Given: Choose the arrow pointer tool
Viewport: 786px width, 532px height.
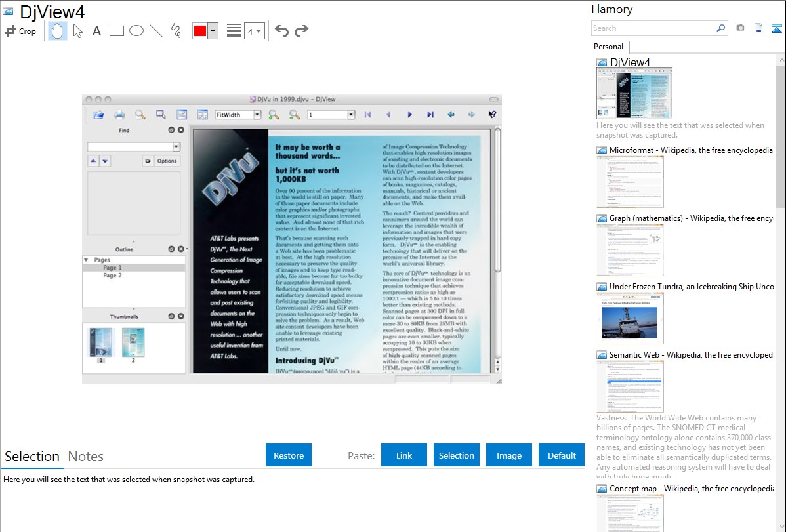Looking at the screenshot, I should tap(77, 31).
